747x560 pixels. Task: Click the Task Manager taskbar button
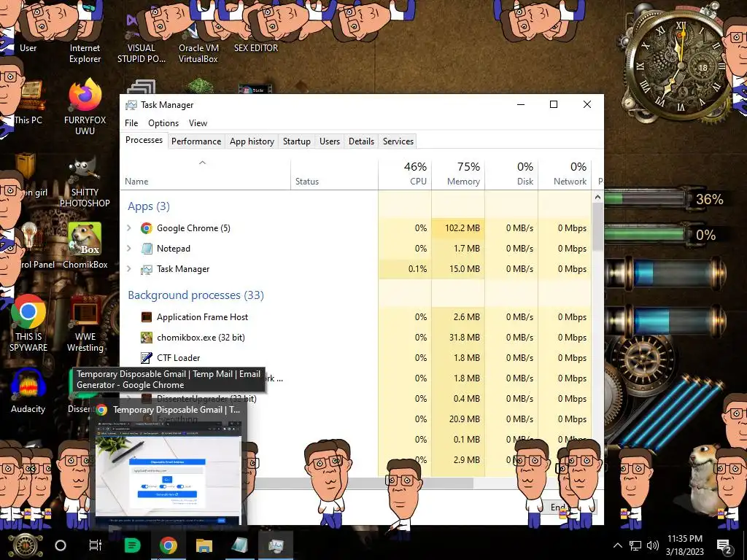click(x=276, y=545)
